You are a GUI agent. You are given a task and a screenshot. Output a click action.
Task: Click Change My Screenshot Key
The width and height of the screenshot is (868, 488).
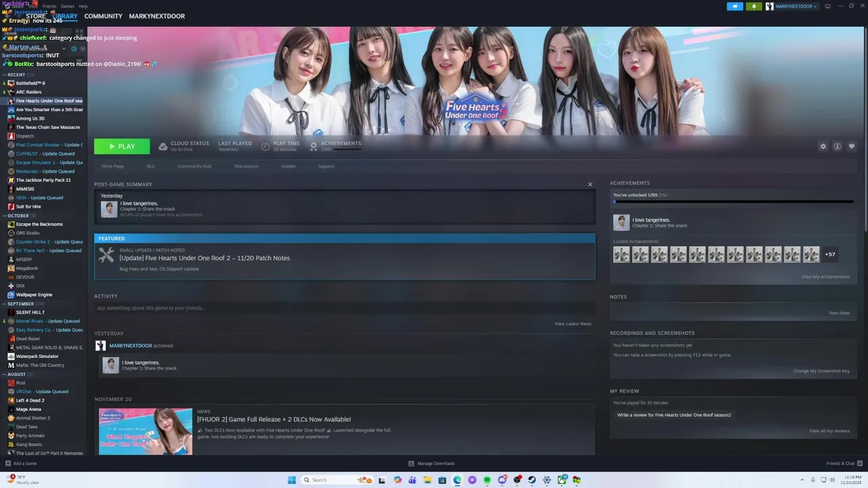click(821, 371)
